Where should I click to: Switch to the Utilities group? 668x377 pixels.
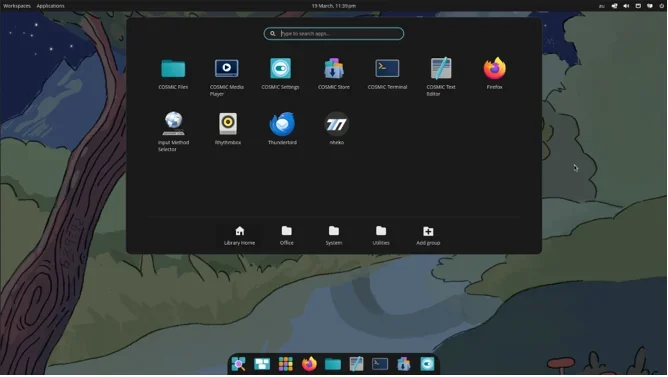tap(381, 236)
